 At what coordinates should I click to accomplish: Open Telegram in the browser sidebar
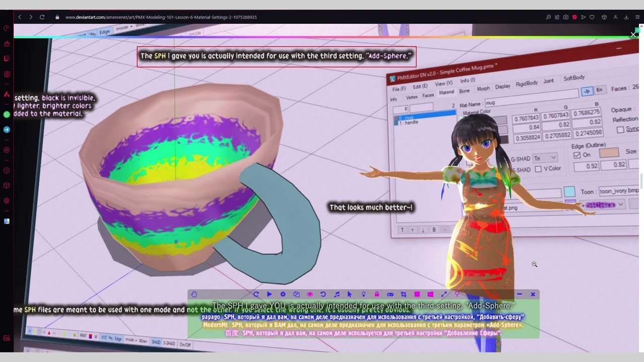(x=7, y=130)
